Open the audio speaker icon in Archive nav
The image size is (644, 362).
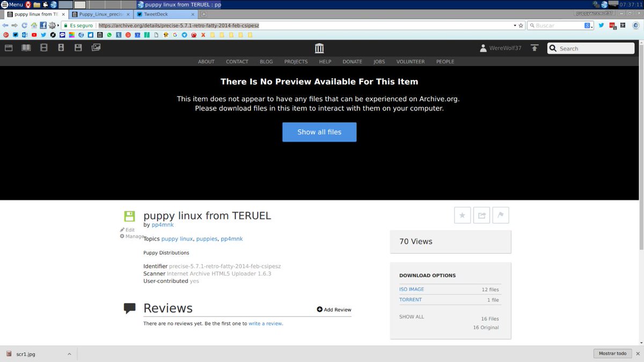click(61, 48)
